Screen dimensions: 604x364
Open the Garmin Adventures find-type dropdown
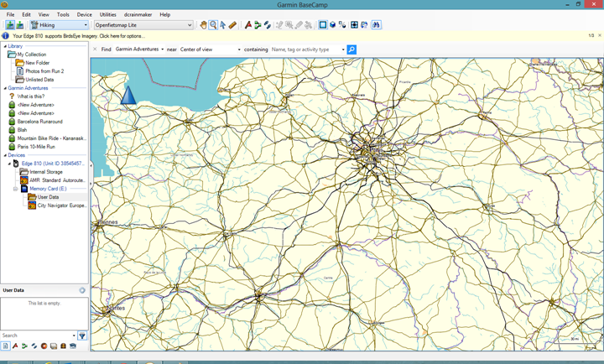point(139,49)
